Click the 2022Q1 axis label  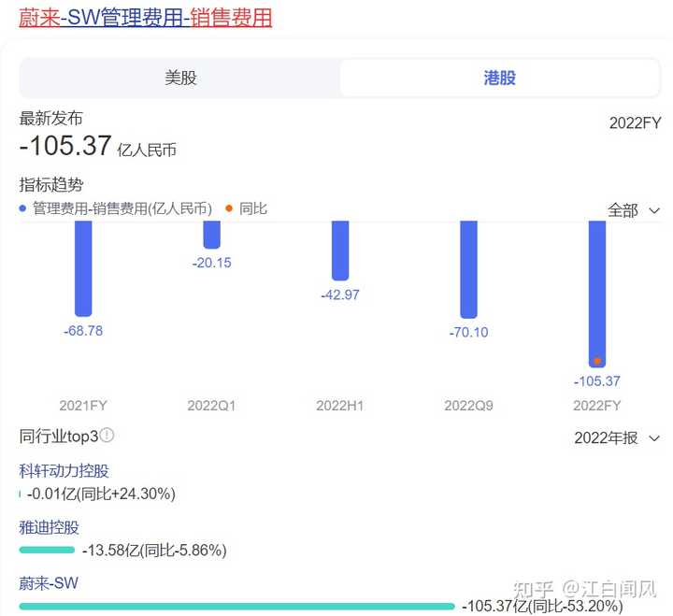[x=211, y=406]
